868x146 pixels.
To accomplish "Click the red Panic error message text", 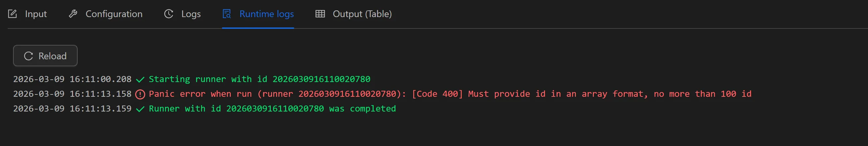I will coord(450,94).
